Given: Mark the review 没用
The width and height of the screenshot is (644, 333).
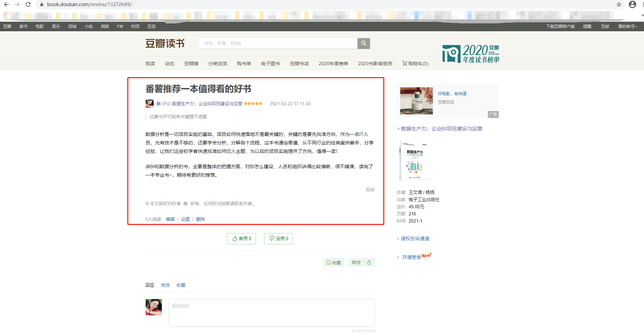Looking at the screenshot, I should tap(278, 239).
